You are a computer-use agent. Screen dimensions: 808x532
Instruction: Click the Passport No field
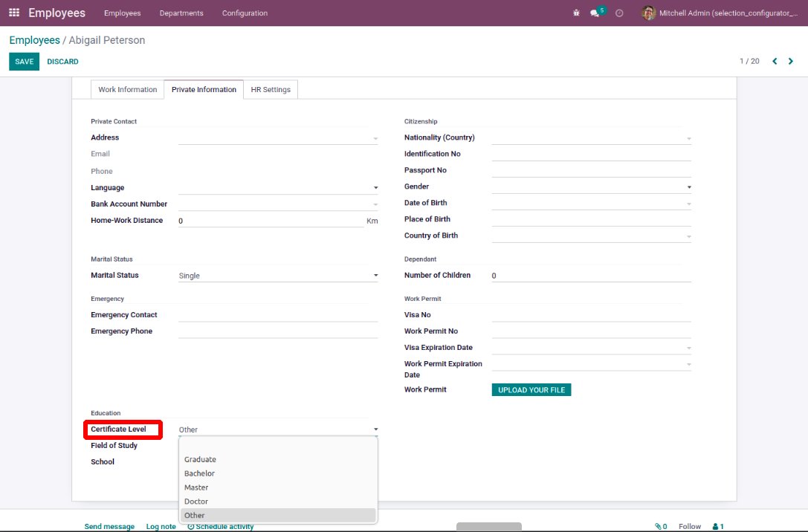pos(591,170)
